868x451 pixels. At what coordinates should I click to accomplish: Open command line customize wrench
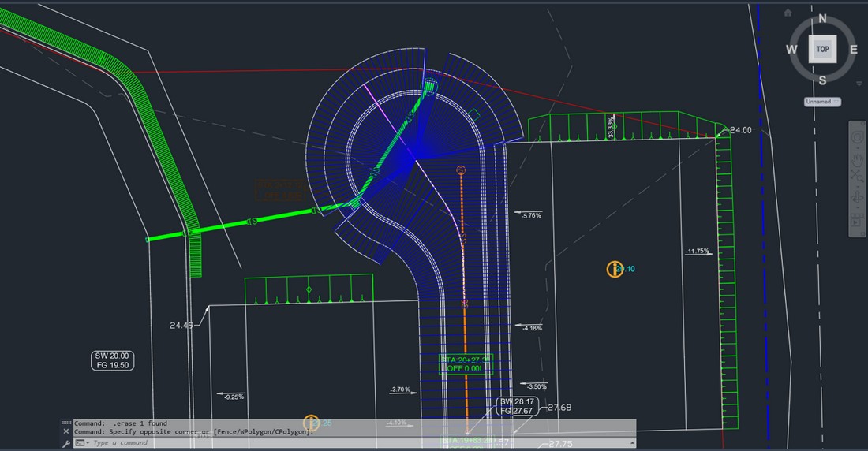point(65,443)
